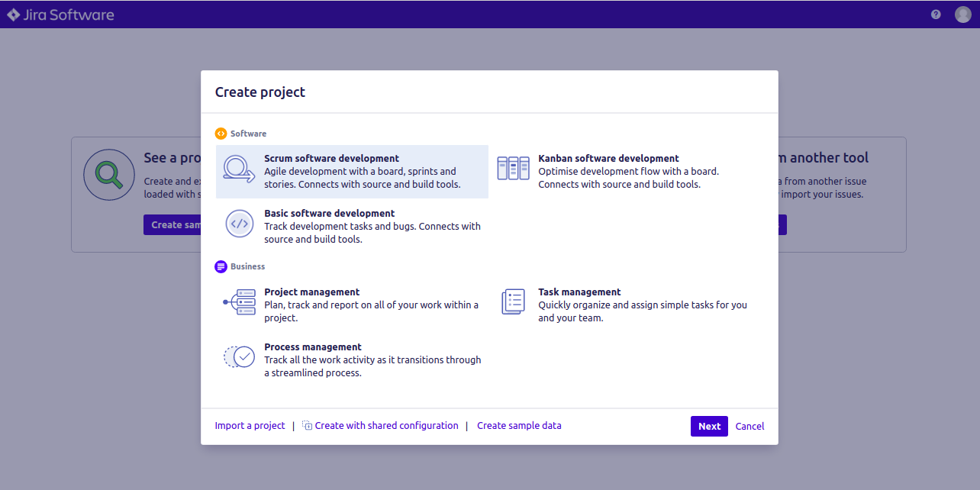The image size is (980, 490).
Task: Select the Task management checklist icon
Action: click(x=513, y=301)
